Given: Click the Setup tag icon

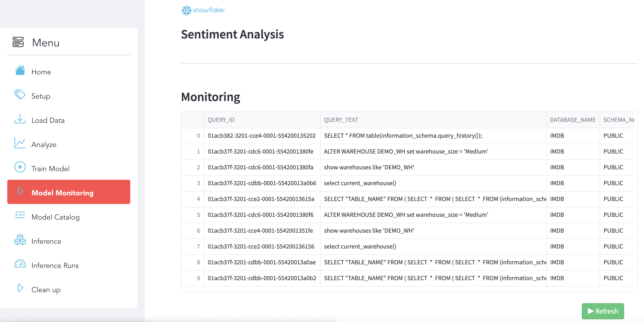Looking at the screenshot, I should (20, 95).
